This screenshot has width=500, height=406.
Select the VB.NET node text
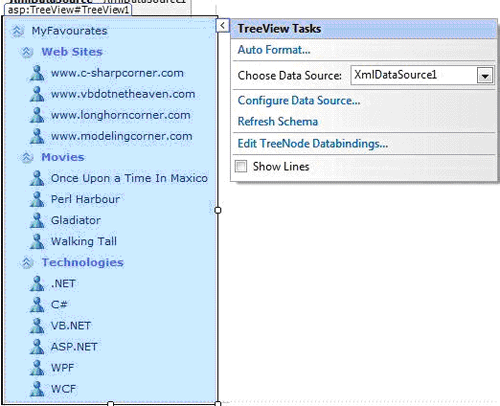(x=71, y=326)
